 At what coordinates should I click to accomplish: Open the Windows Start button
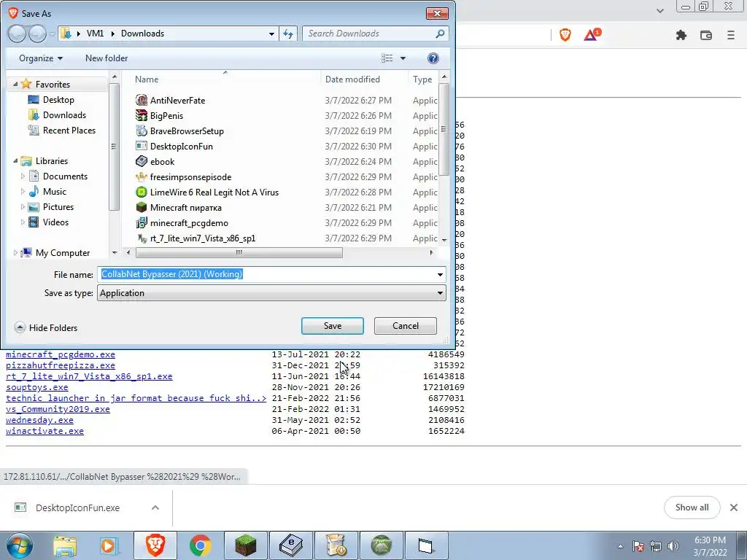pos(20,545)
